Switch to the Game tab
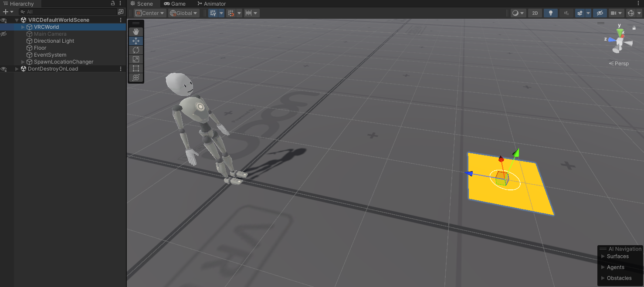644x287 pixels. coord(175,3)
